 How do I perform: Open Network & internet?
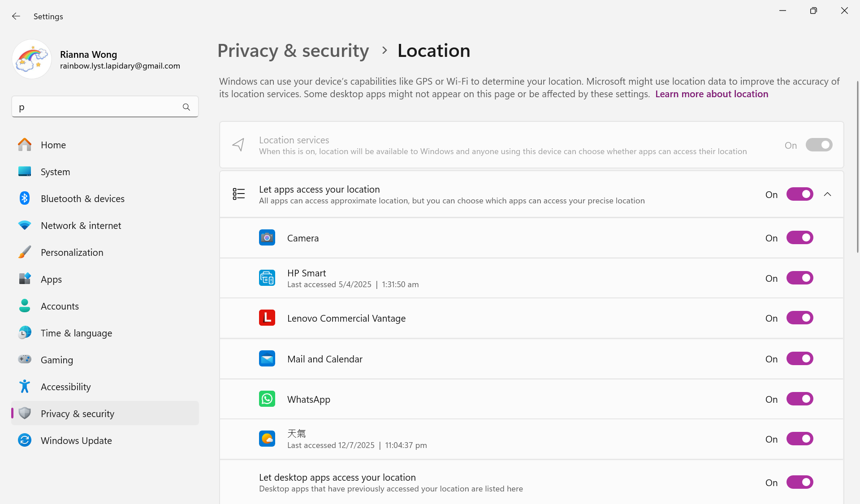click(105, 225)
